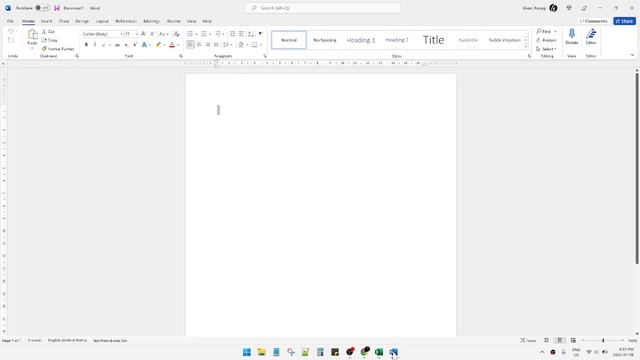Image resolution: width=640 pixels, height=360 pixels.
Task: Decrease paragraph indent
Action: (x=232, y=34)
